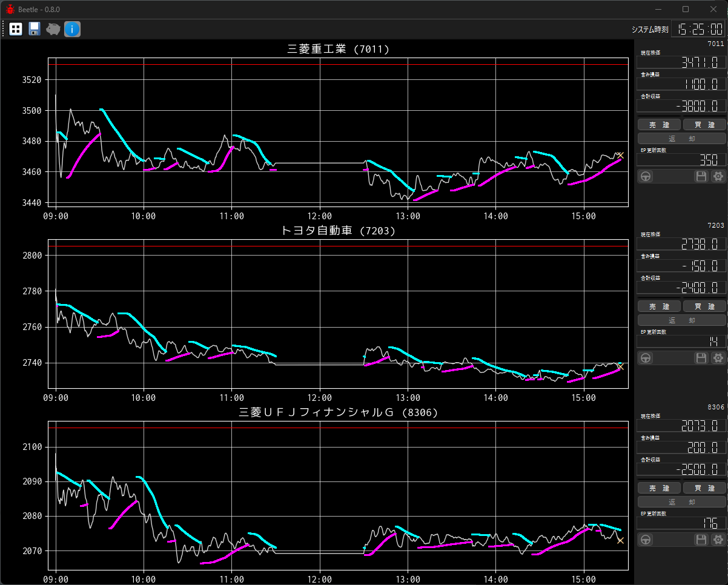
Task: Click the EP update count 176
Action: 681,523
